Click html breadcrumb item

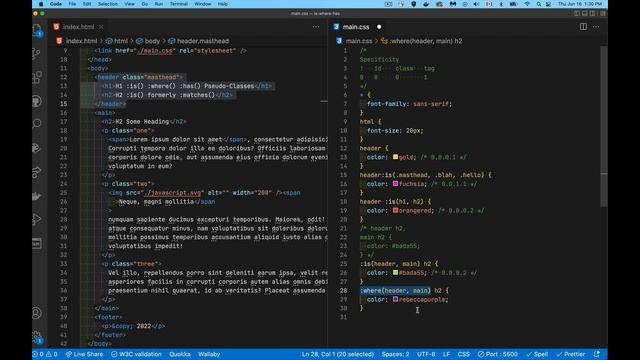121,41
